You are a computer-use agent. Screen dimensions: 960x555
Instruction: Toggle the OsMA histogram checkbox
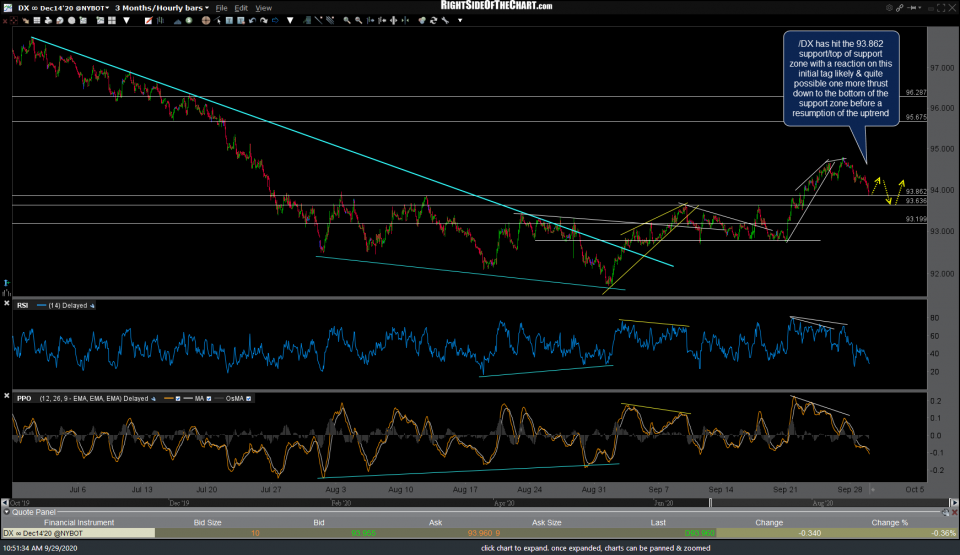point(248,398)
